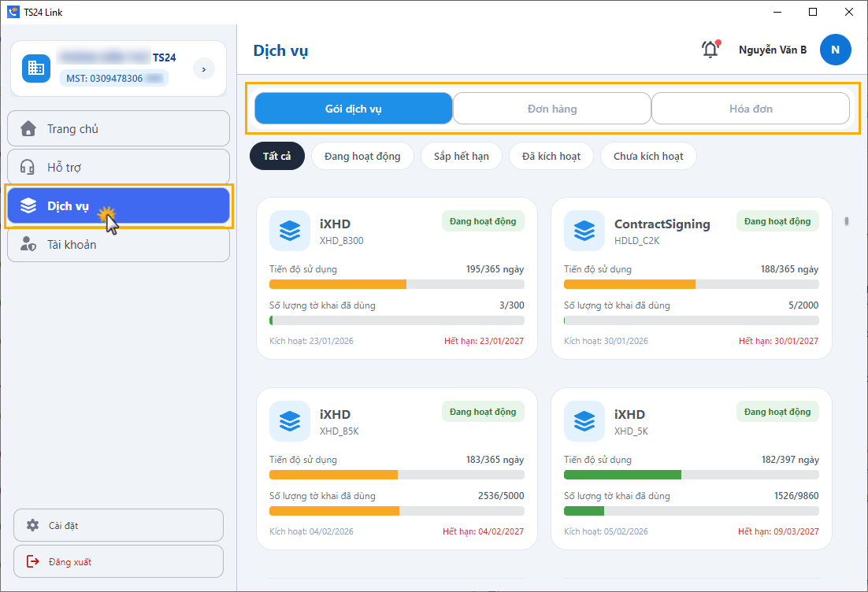The width and height of the screenshot is (868, 592).
Task: Click status badge on XHD_B300 card
Action: coord(483,221)
